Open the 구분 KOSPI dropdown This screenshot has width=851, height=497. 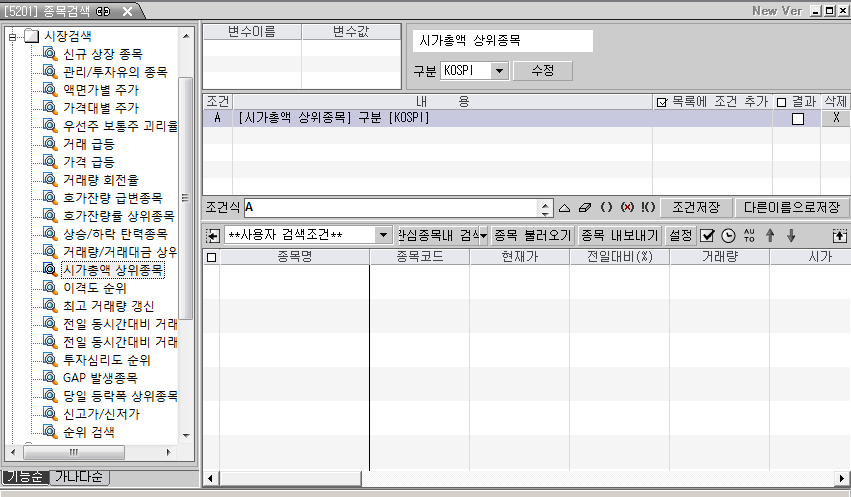pos(499,72)
